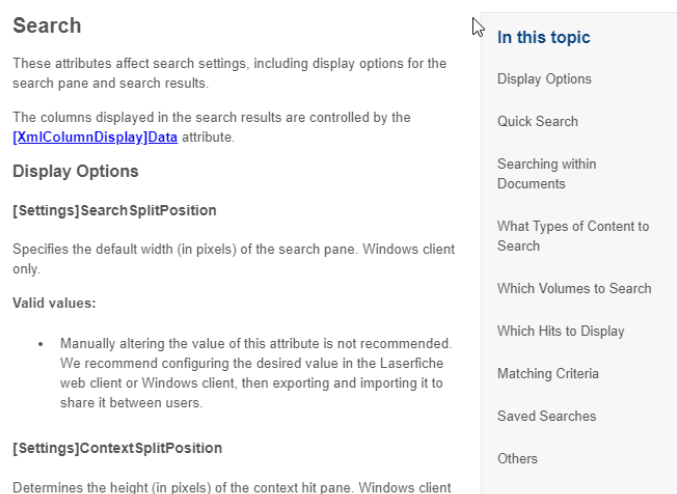Go to Quick Search section
The image size is (677, 494).
(x=538, y=121)
